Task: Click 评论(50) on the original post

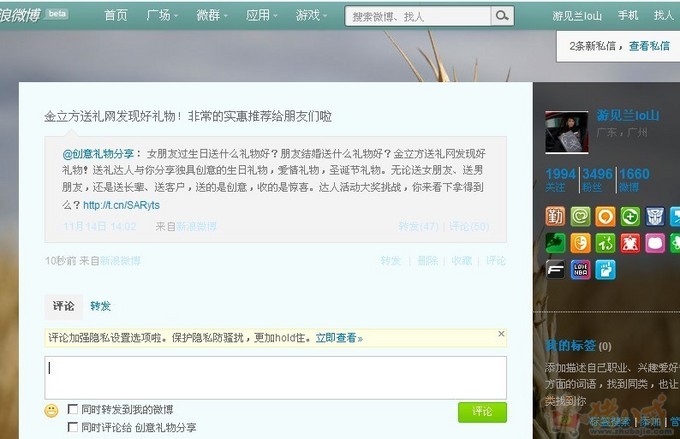Action: click(x=469, y=226)
